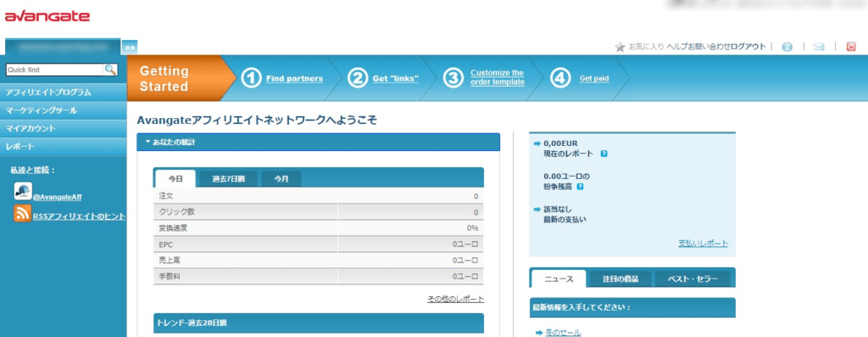Switch to the 注目の商品 tab
Image resolution: width=868 pixels, height=337 pixels.
[x=620, y=278]
